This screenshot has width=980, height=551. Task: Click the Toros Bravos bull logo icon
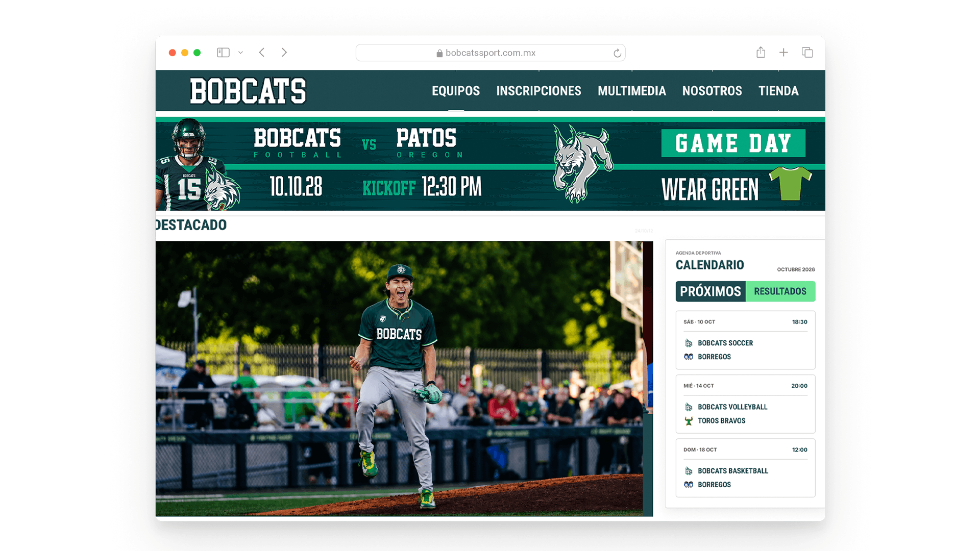pos(689,421)
